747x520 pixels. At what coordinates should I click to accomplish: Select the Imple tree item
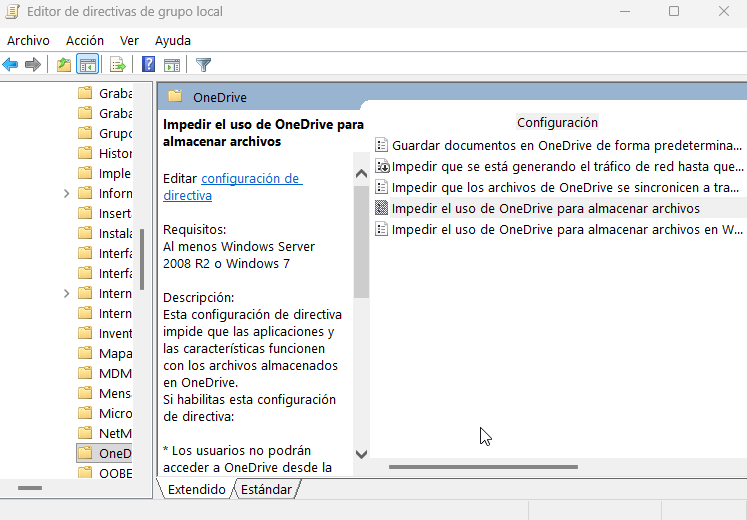(x=115, y=173)
